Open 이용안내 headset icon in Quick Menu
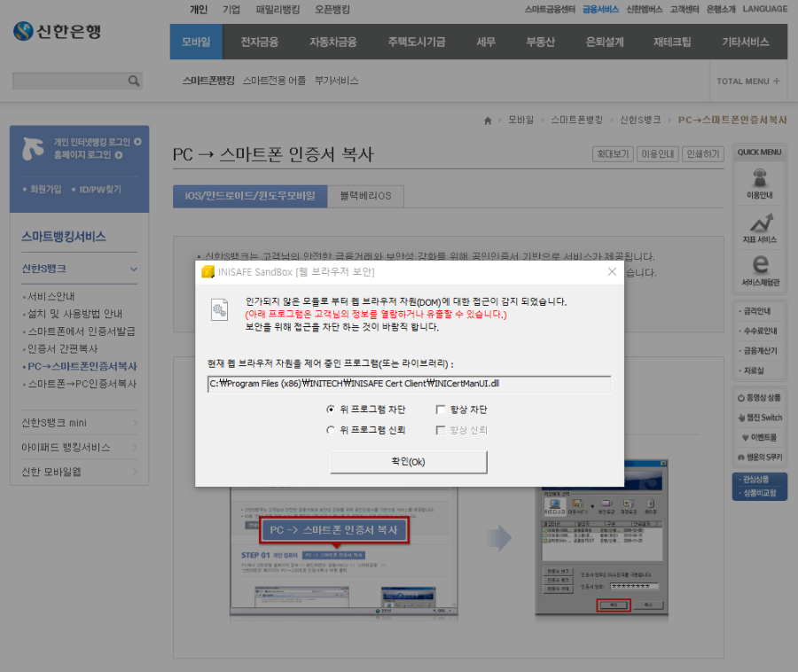The height and width of the screenshot is (672, 798). pyautogui.click(x=760, y=177)
